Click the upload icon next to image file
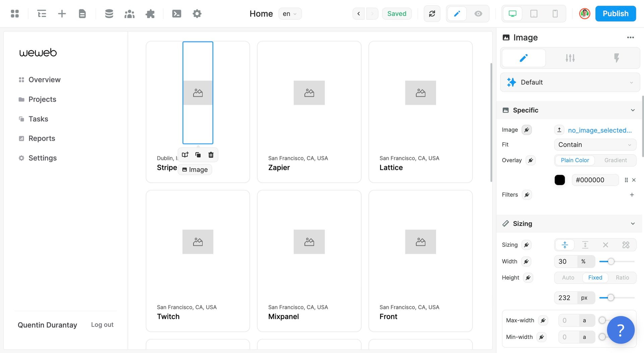The height and width of the screenshot is (353, 644). tap(559, 130)
